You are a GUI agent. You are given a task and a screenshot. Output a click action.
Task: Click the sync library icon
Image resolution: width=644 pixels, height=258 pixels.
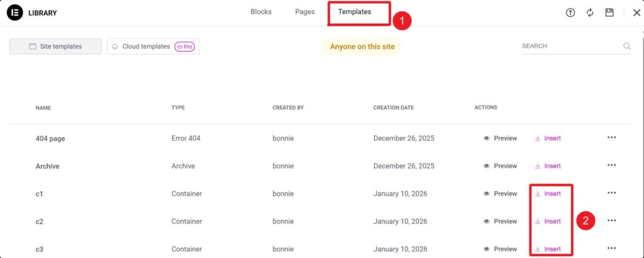[590, 13]
